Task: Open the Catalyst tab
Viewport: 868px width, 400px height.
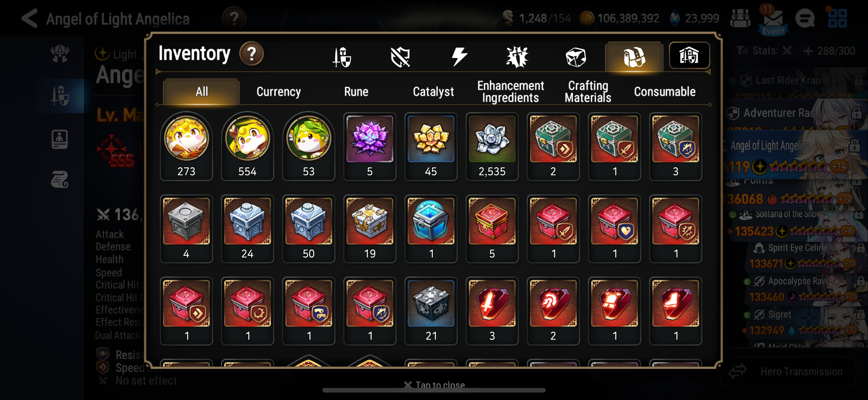Action: 433,91
